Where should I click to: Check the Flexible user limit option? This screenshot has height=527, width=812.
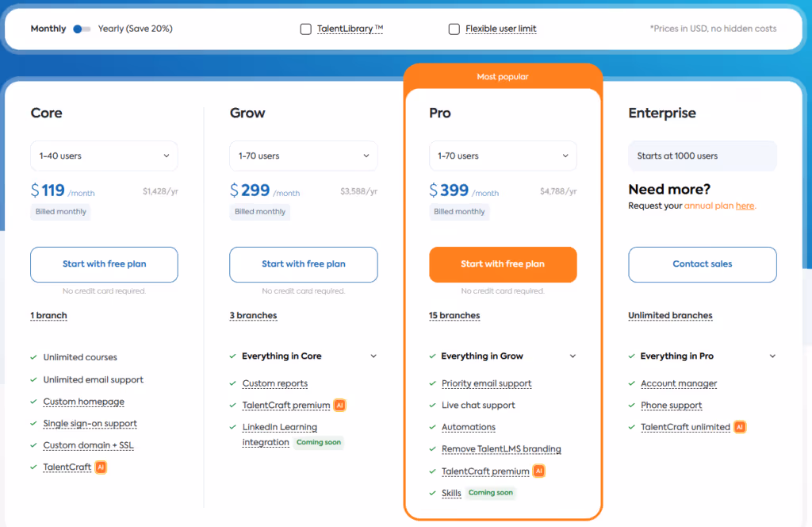pos(454,28)
